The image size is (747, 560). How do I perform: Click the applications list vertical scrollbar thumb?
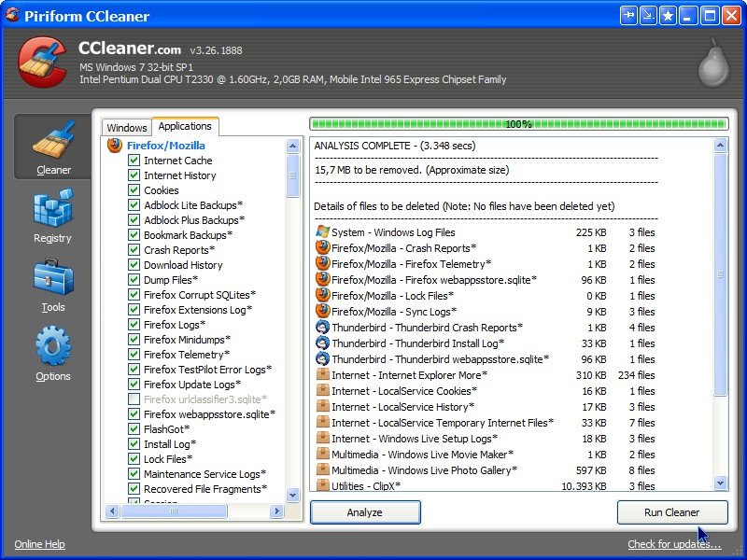tap(292, 175)
